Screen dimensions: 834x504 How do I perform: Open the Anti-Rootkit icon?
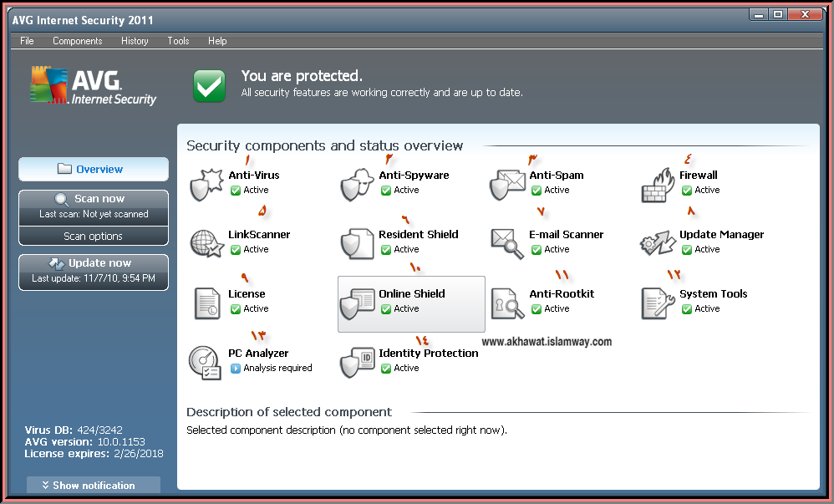[507, 303]
